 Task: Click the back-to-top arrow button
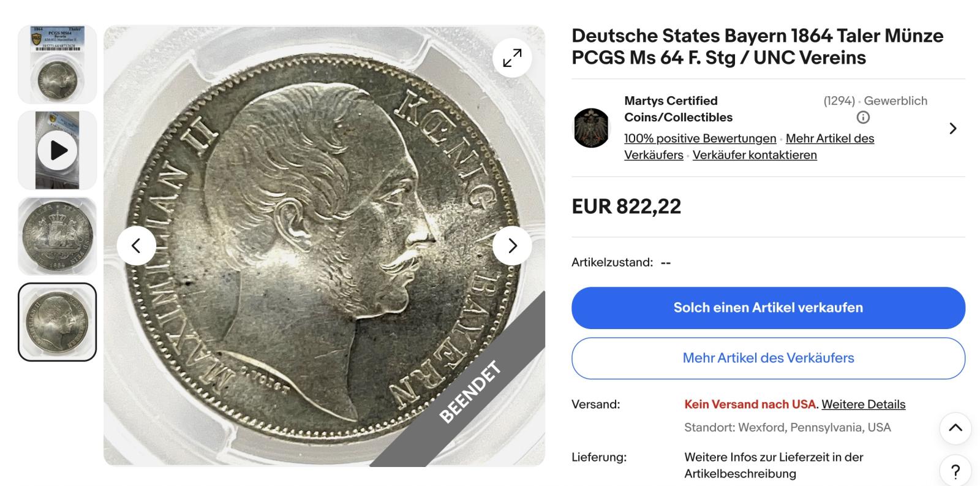click(956, 428)
